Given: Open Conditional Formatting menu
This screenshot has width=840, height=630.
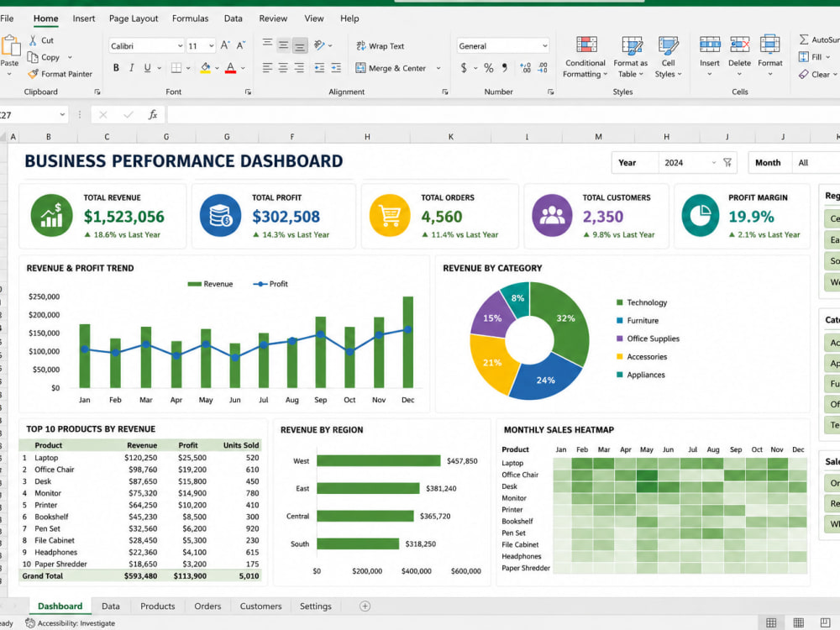Looking at the screenshot, I should coord(585,57).
